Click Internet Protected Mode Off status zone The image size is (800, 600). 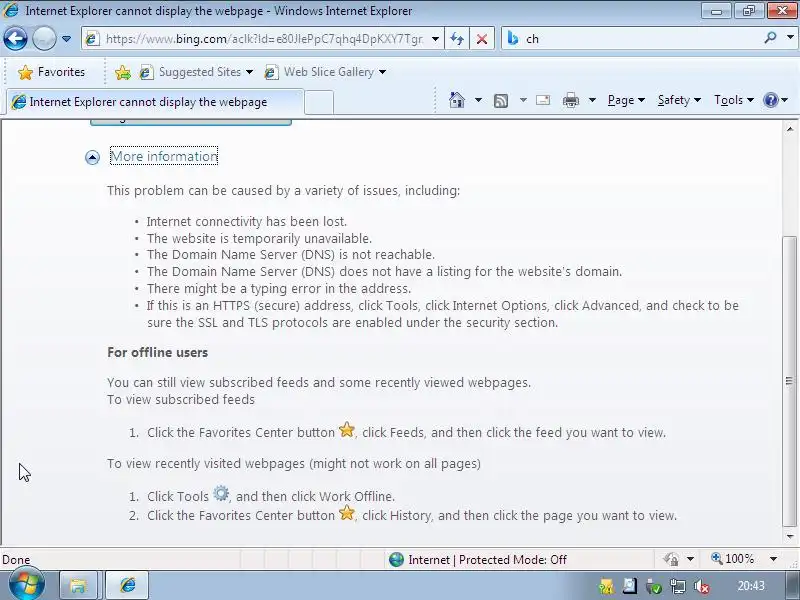click(477, 560)
